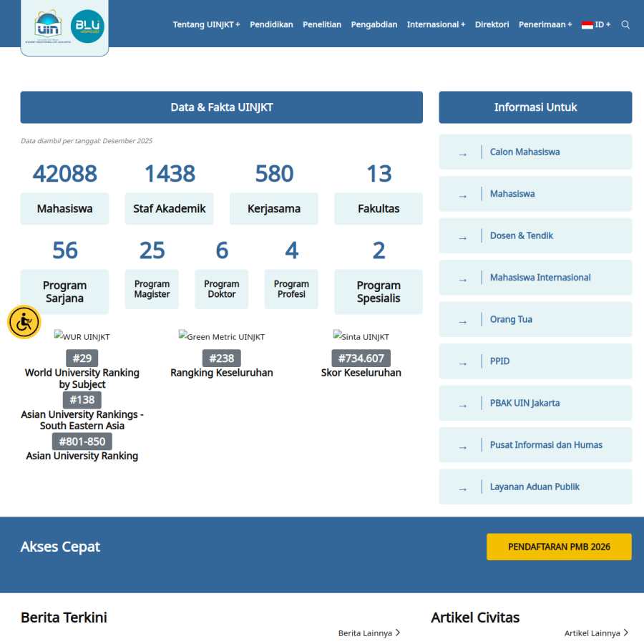644x644 pixels.
Task: Click the Program Profesi card
Action: coord(291,289)
